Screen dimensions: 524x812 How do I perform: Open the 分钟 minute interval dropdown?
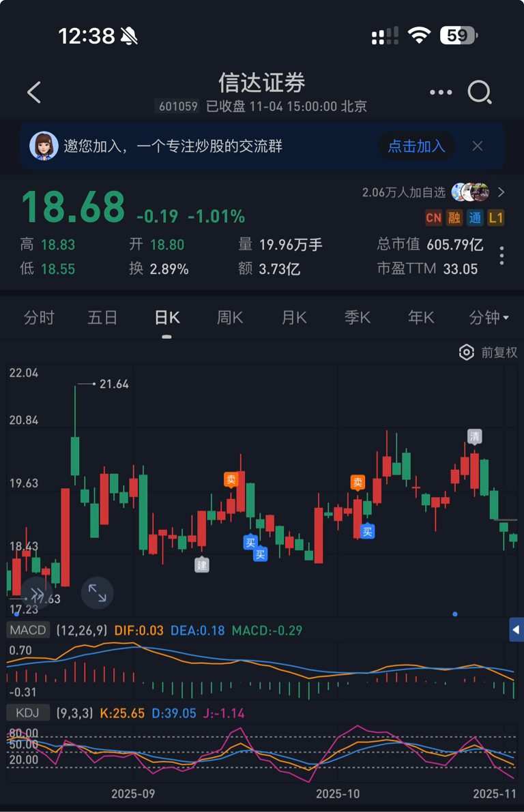point(489,318)
